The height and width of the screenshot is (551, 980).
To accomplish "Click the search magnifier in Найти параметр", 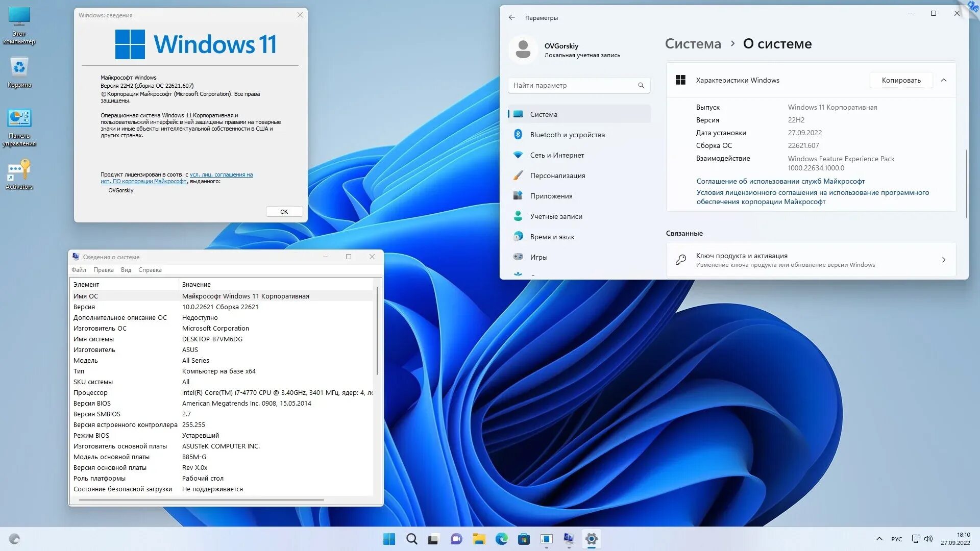I will [641, 85].
